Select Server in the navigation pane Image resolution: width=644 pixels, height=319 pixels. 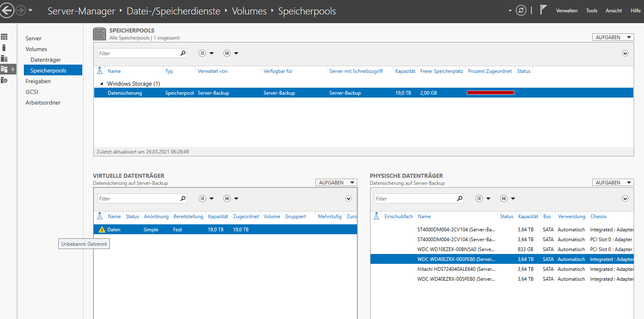(33, 38)
